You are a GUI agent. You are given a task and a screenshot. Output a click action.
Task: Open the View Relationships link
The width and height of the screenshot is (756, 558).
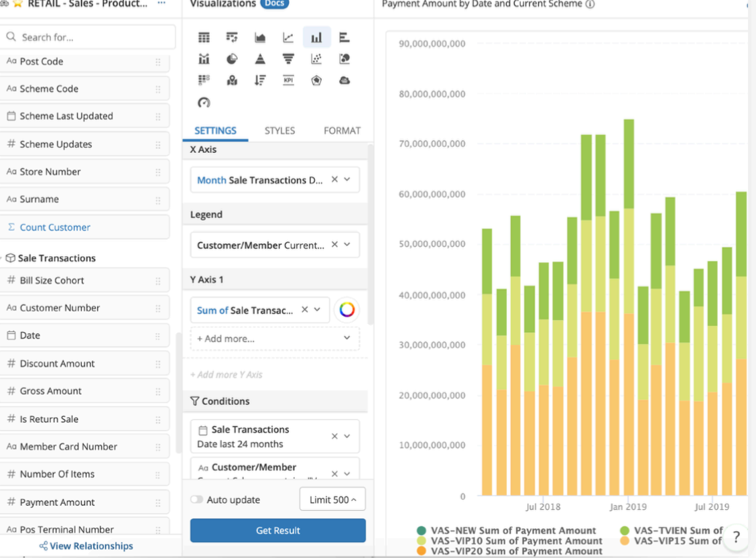point(86,546)
